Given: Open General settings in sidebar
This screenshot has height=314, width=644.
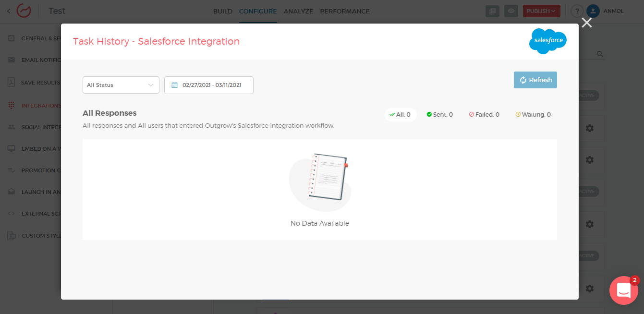Looking at the screenshot, I should [x=35, y=38].
